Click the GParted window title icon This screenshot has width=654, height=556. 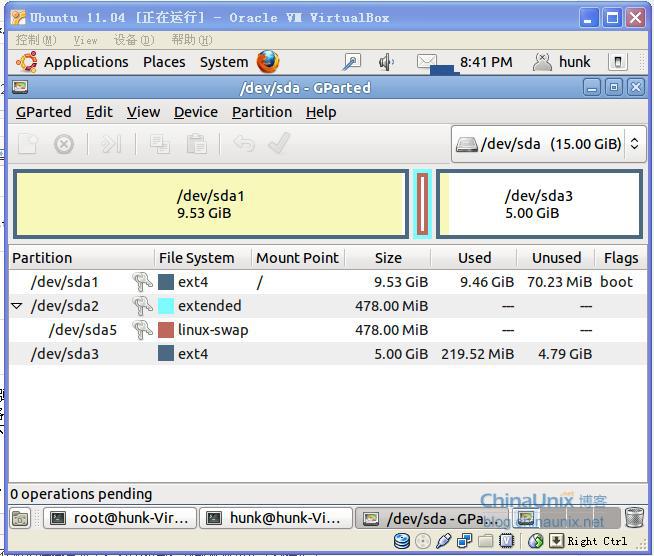coord(20,88)
